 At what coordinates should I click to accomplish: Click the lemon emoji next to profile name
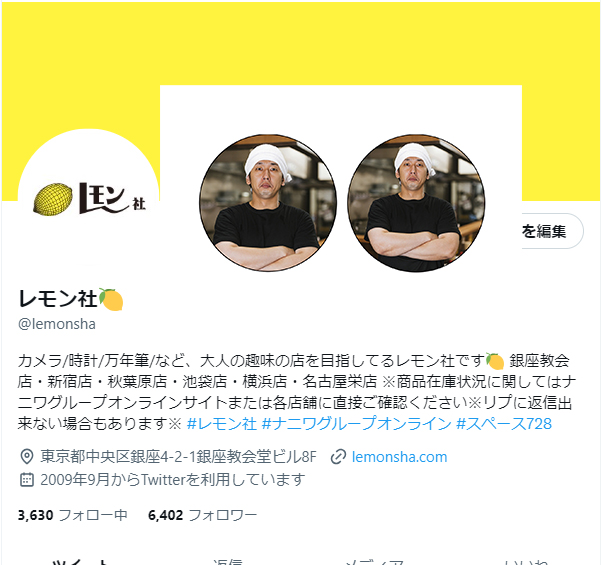[x=111, y=299]
